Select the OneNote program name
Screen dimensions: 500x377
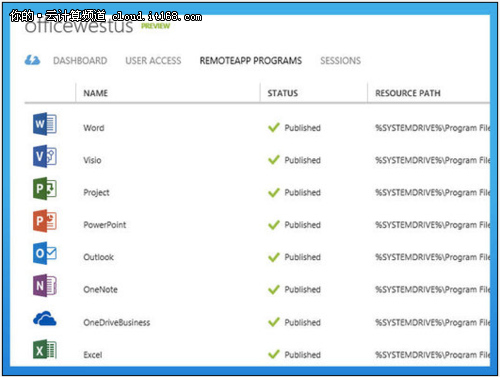pos(100,290)
